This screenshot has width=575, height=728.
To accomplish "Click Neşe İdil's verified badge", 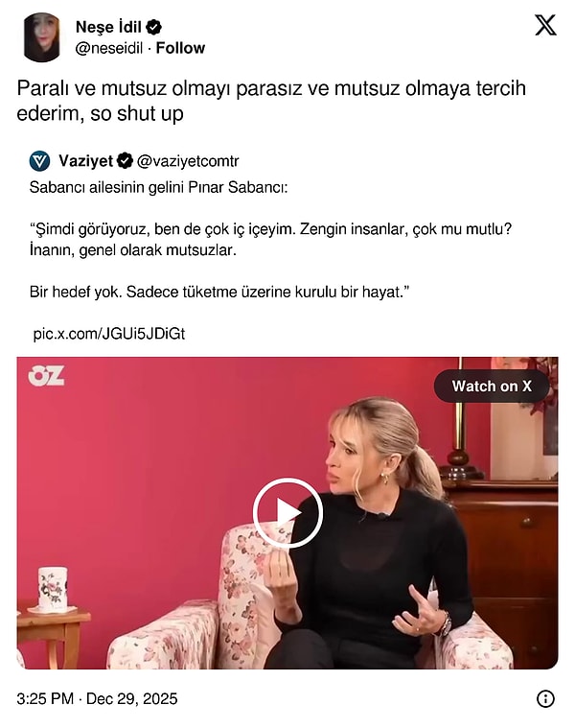I will (x=154, y=27).
